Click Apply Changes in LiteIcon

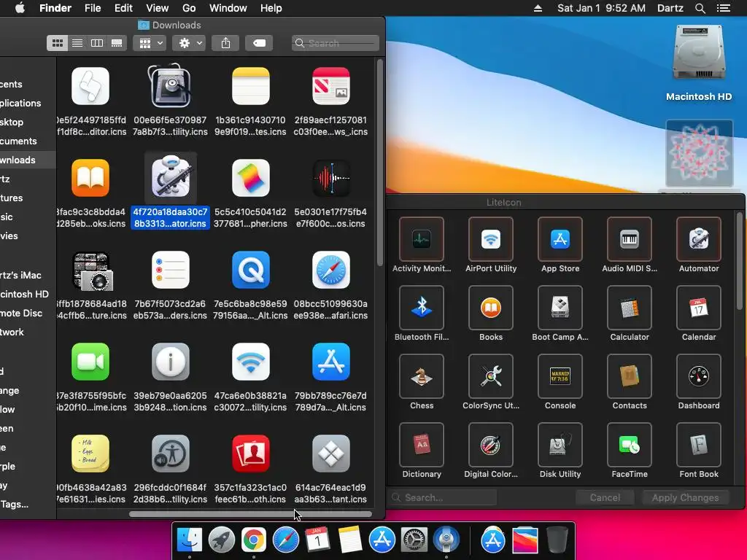685,497
